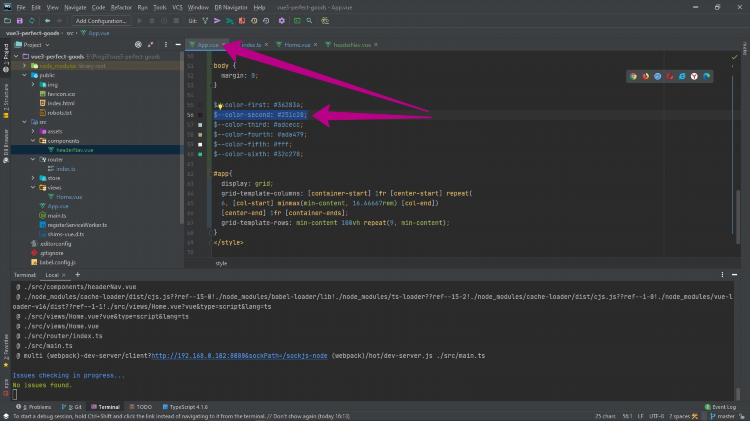Click Add Configuration button

(101, 21)
